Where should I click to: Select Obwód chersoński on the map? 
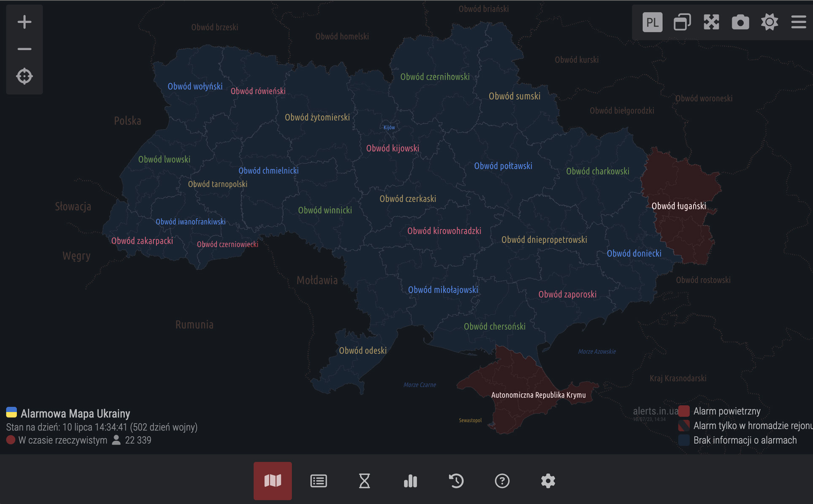pos(495,326)
